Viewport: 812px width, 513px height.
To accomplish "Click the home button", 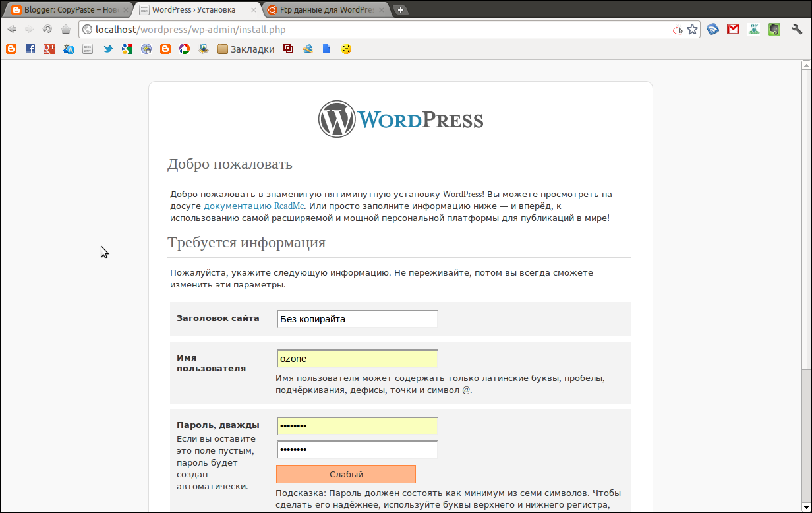I will (x=65, y=29).
